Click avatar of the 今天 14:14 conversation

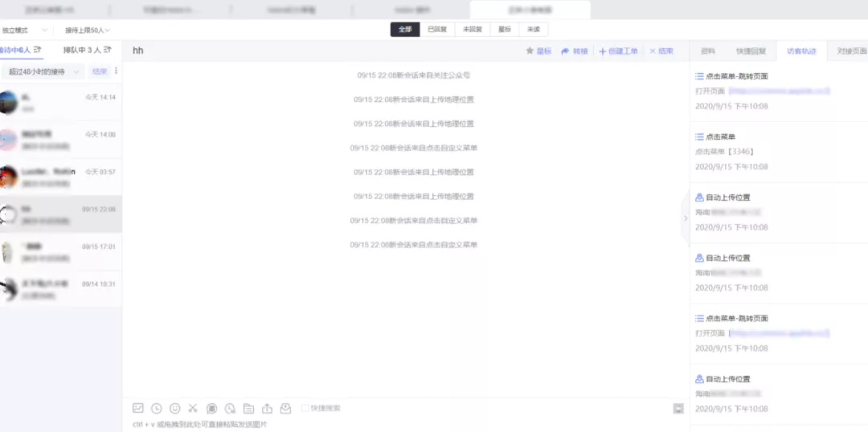(8, 102)
